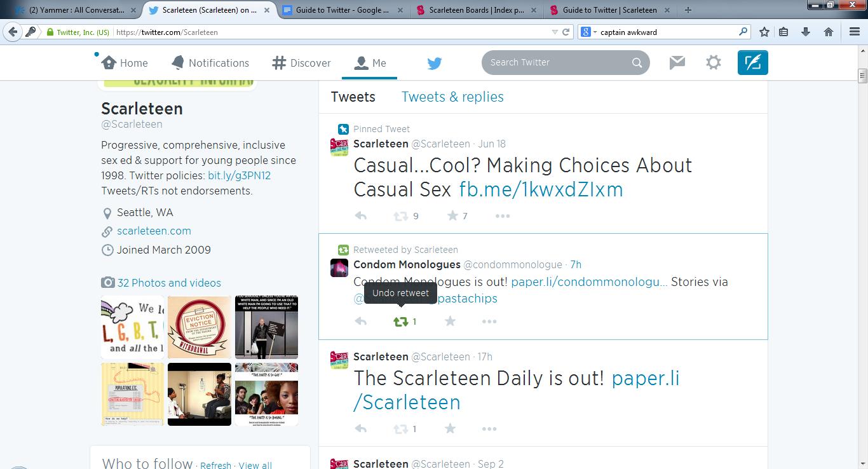Open the Eviction Notice photo thumbnail
868x469 pixels.
pyautogui.click(x=200, y=327)
